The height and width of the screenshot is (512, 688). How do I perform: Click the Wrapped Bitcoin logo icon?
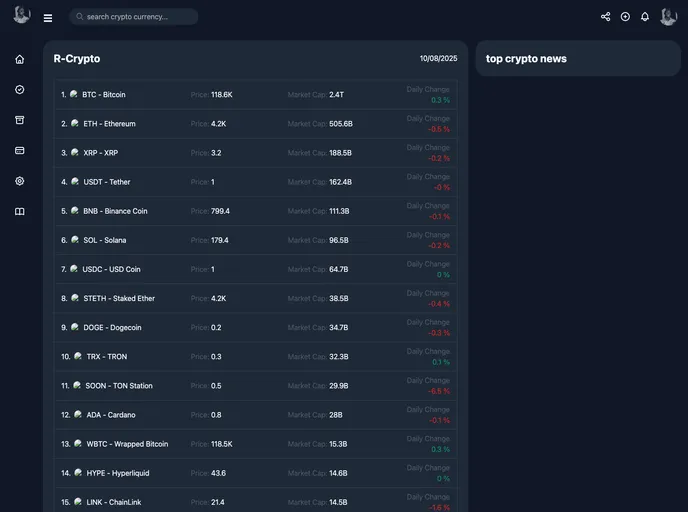pos(78,443)
